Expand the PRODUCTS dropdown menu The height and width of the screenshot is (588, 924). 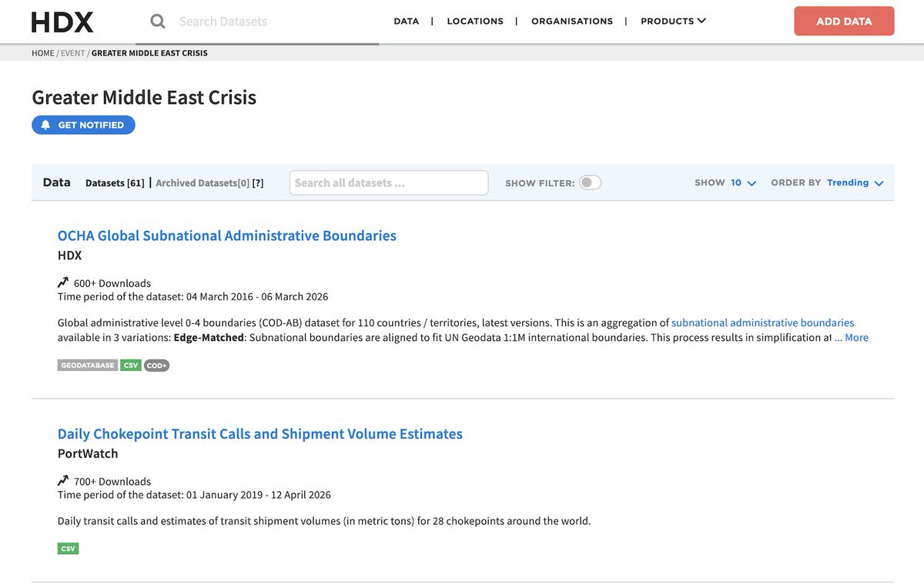673,22
